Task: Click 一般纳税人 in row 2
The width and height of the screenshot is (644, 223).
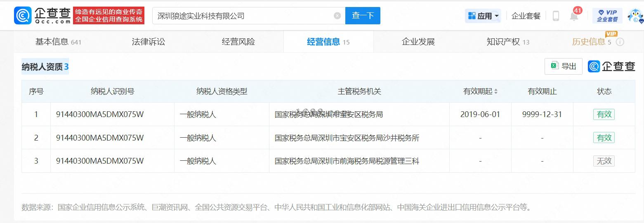Action: point(198,138)
